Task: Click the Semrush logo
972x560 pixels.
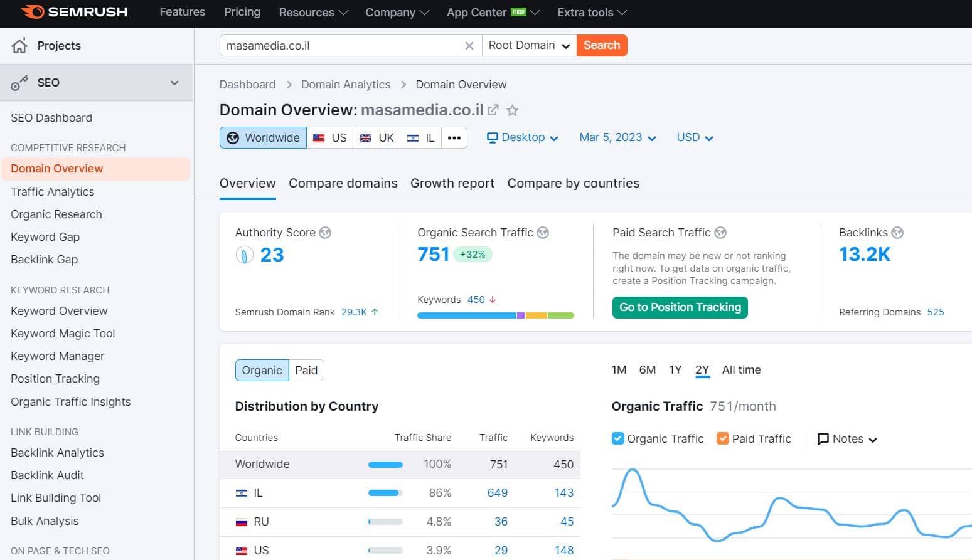Action: (x=74, y=12)
